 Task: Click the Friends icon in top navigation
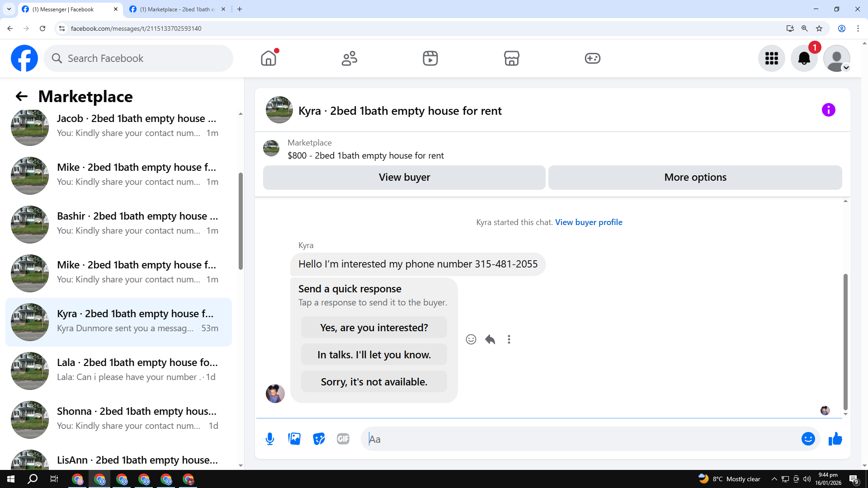point(349,58)
